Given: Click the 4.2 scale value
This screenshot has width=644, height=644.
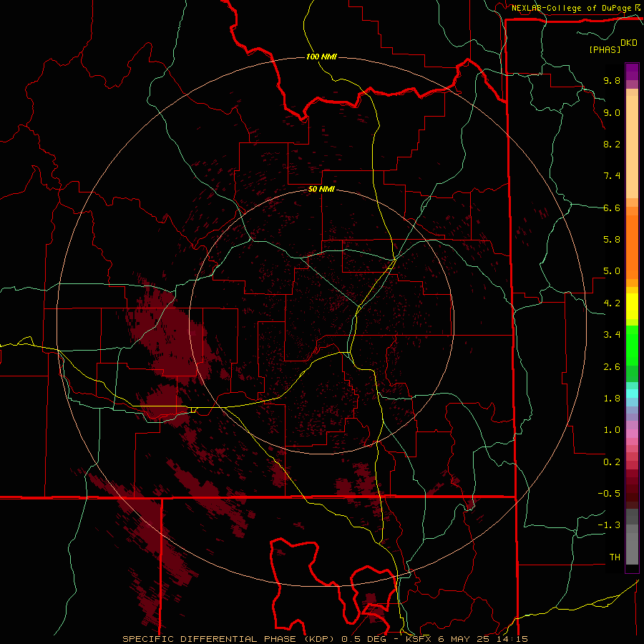Looking at the screenshot, I should click(612, 303).
